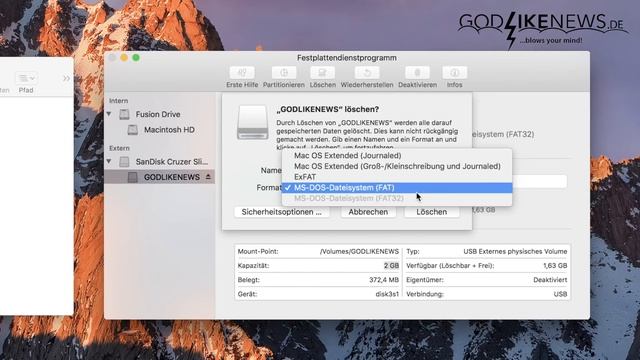Select the 1,63 GB Verfügbar value
Image resolution: width=640 pixels, height=360 pixels.
coord(555,266)
